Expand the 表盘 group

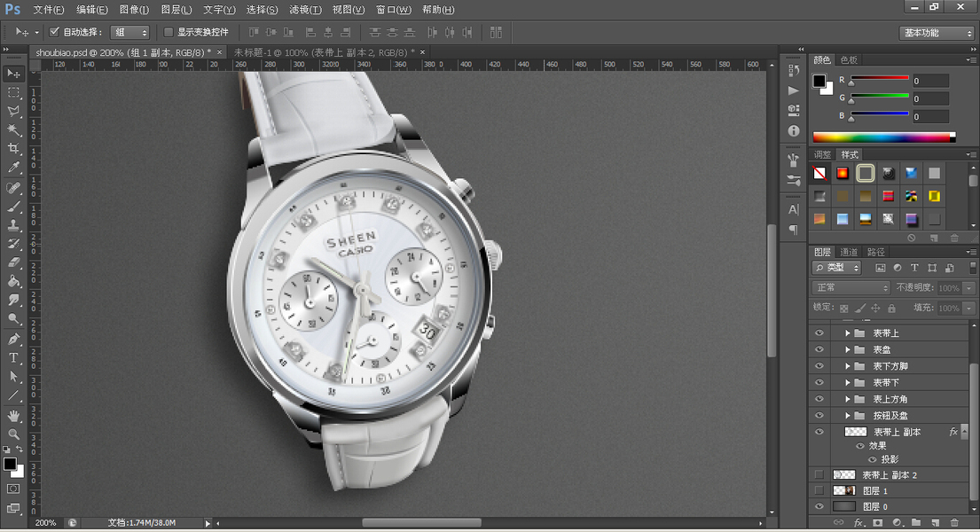[848, 349]
